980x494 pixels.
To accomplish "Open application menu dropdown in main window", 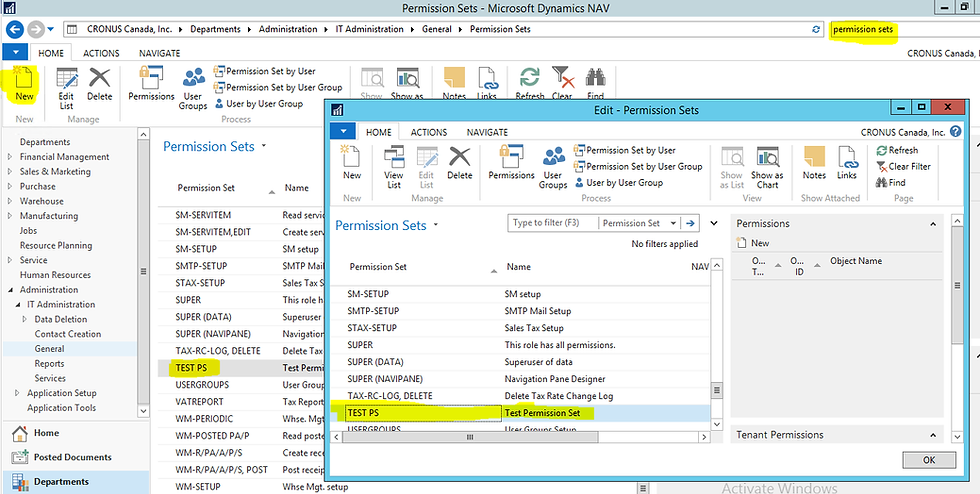I will click(16, 53).
